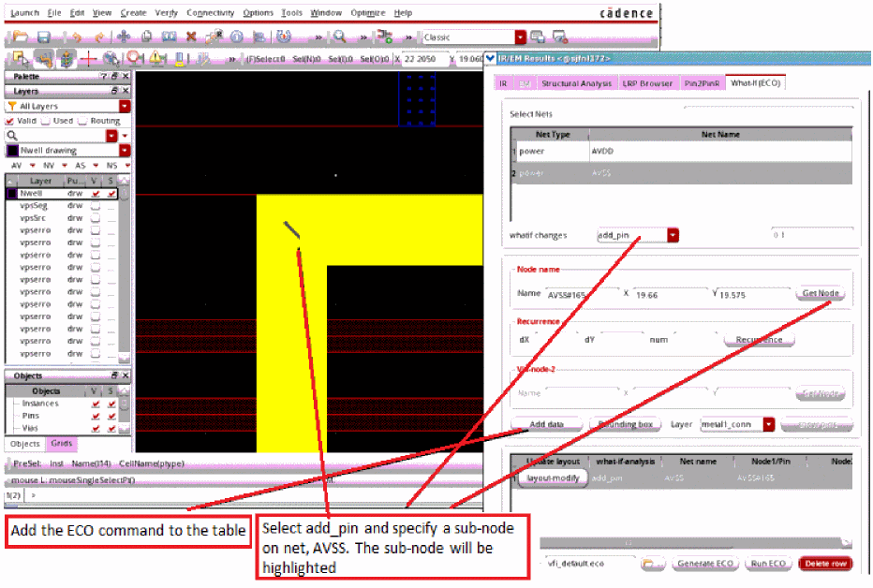Click the horizontal scrollbar under the ECO table
This screenshot has height=588, width=873.
coord(696,542)
